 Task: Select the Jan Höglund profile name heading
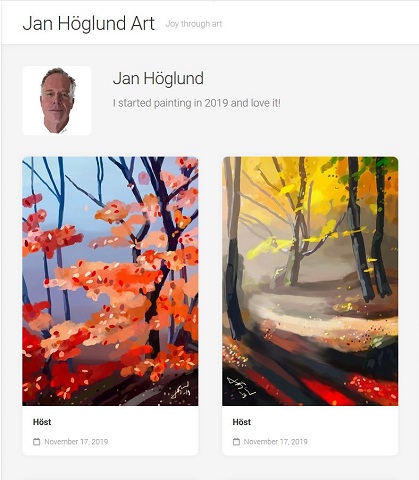[x=158, y=78]
